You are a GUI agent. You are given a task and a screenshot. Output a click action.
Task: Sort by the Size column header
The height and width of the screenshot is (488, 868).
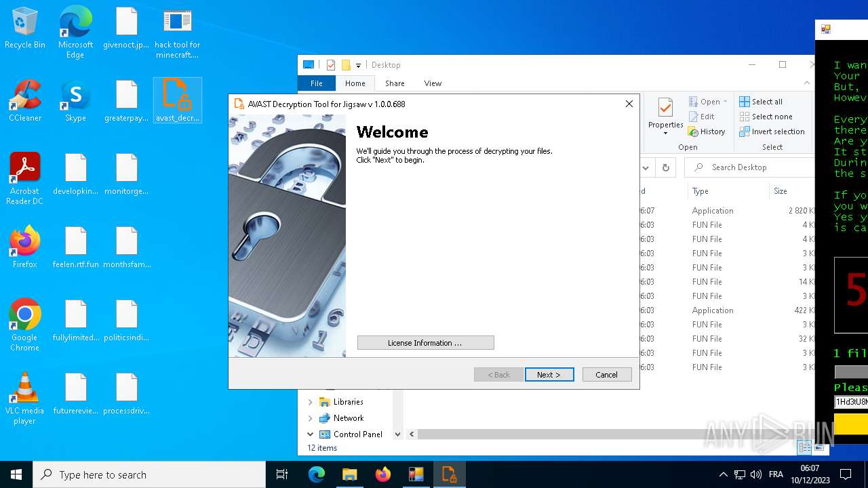pyautogui.click(x=792, y=191)
